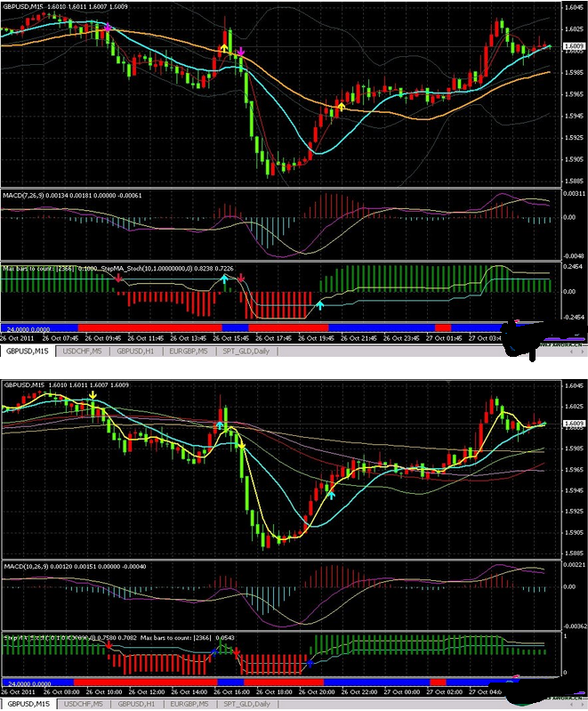Click the 26 Oct 19:45 time label
Screen dimensions: 588x711
pos(316,338)
